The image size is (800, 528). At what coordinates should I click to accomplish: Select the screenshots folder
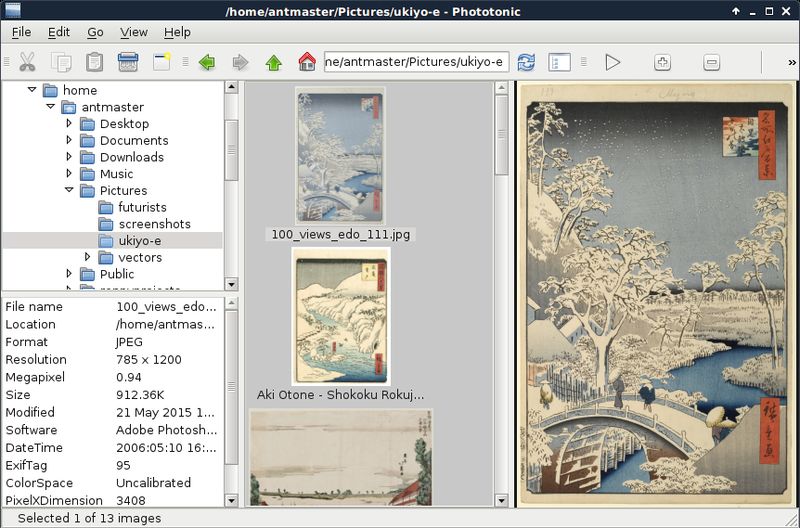pos(155,224)
